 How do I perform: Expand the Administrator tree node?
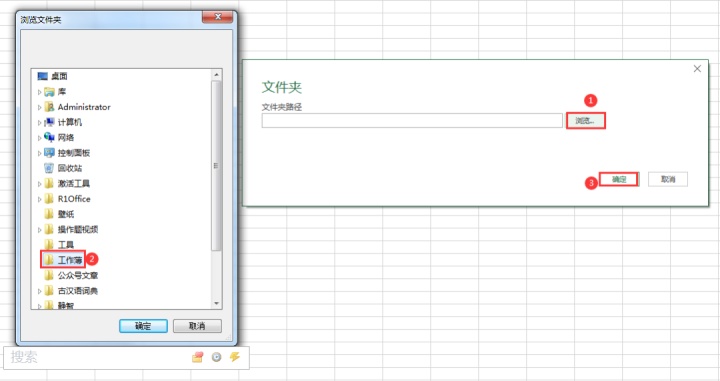coord(39,107)
